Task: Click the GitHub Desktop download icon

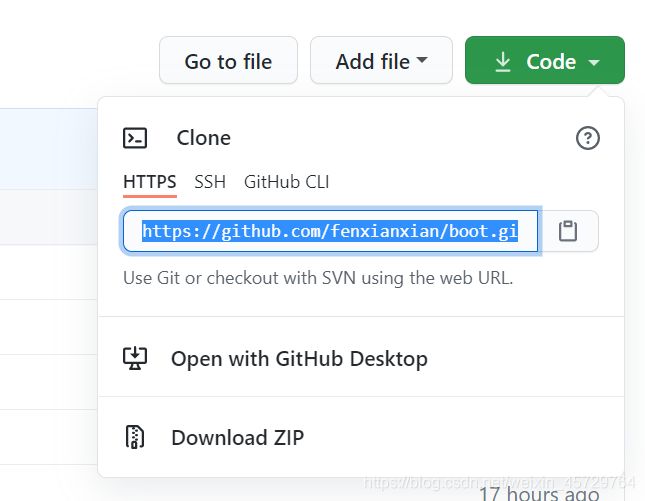Action: pyautogui.click(x=135, y=358)
